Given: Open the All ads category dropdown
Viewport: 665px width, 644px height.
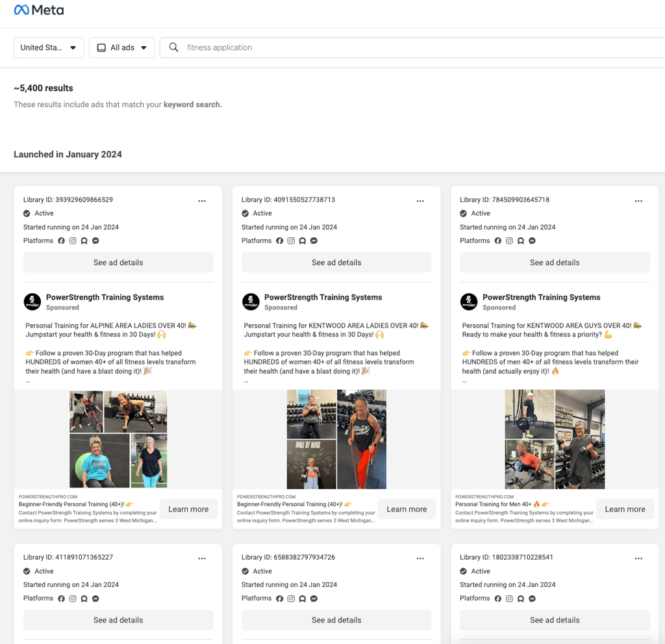Looking at the screenshot, I should pos(121,47).
